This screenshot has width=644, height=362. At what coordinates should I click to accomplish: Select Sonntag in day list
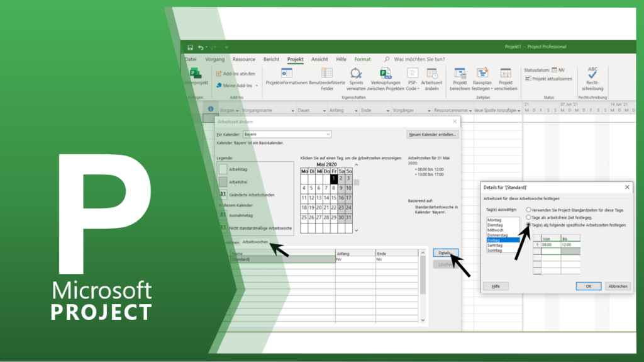[503, 250]
